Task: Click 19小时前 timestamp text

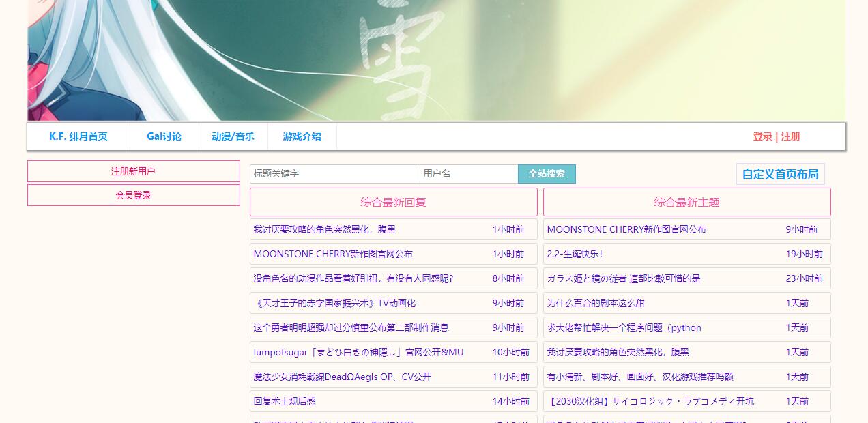Action: (805, 254)
